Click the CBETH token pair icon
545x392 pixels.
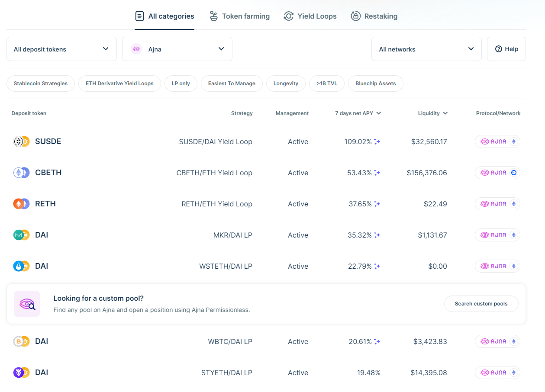tap(21, 173)
